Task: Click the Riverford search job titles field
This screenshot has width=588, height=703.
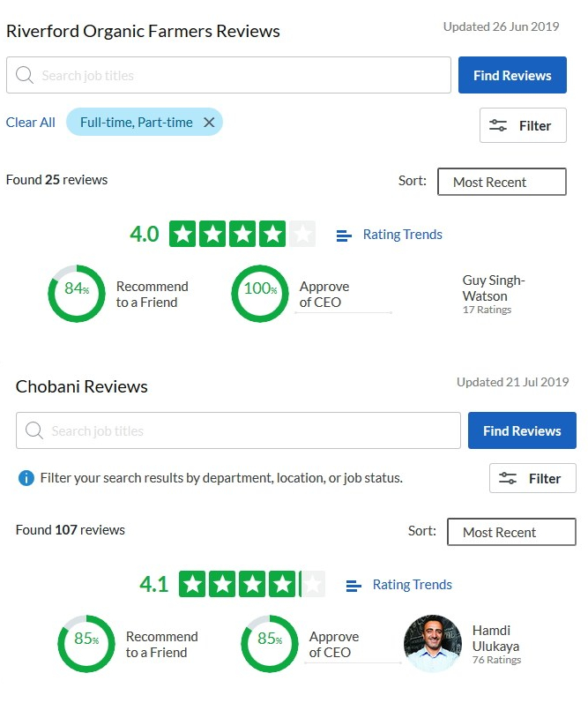Action: click(238, 76)
